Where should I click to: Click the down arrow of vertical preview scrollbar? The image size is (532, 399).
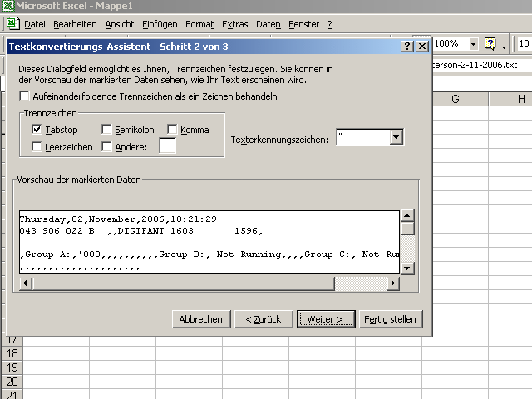pyautogui.click(x=407, y=268)
